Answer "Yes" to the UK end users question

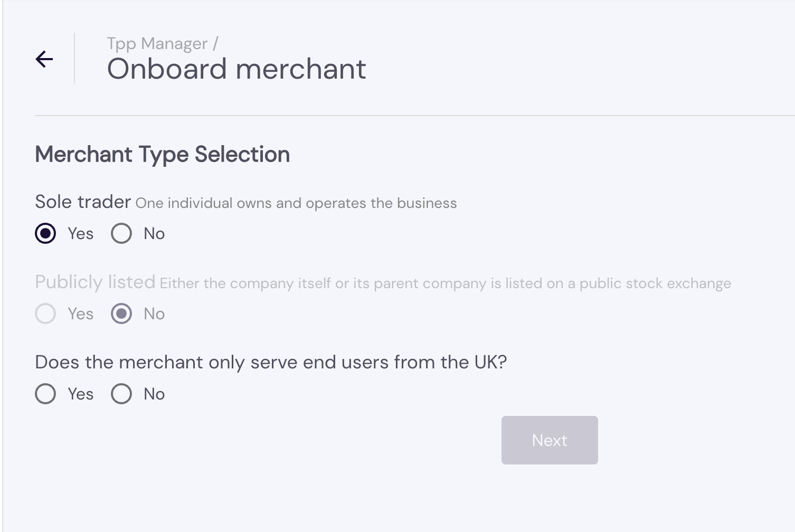(45, 394)
